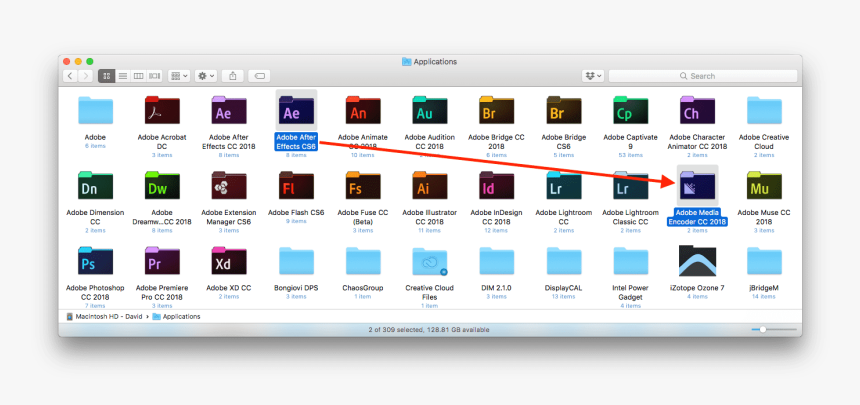Image resolution: width=860 pixels, height=405 pixels.
Task: Select Adobe Character Animator CC 2018 folder
Action: pyautogui.click(x=698, y=110)
